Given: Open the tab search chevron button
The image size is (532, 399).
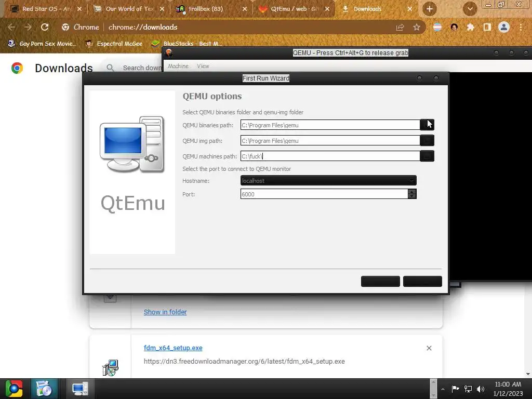Looking at the screenshot, I should (470, 9).
